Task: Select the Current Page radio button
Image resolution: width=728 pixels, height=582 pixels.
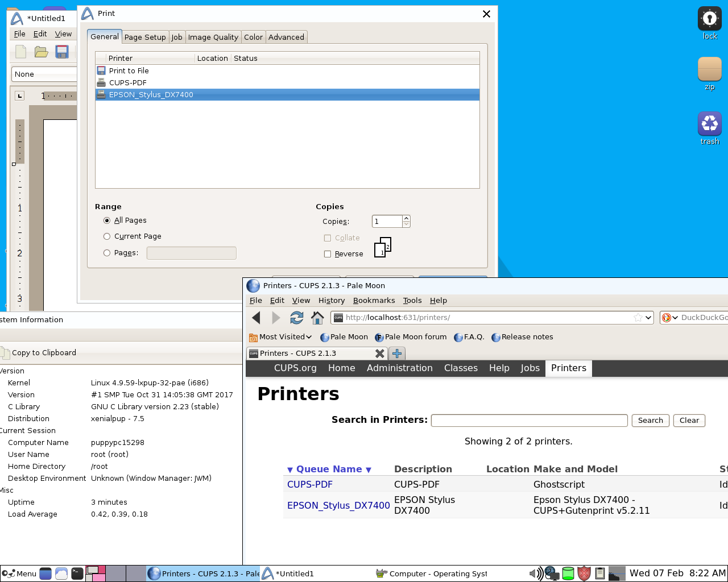Action: pyautogui.click(x=107, y=236)
